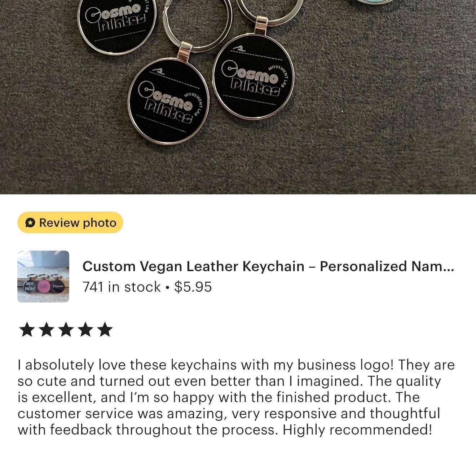The width and height of the screenshot is (476, 450).
Task: Click the review text paragraph
Action: [x=236, y=397]
